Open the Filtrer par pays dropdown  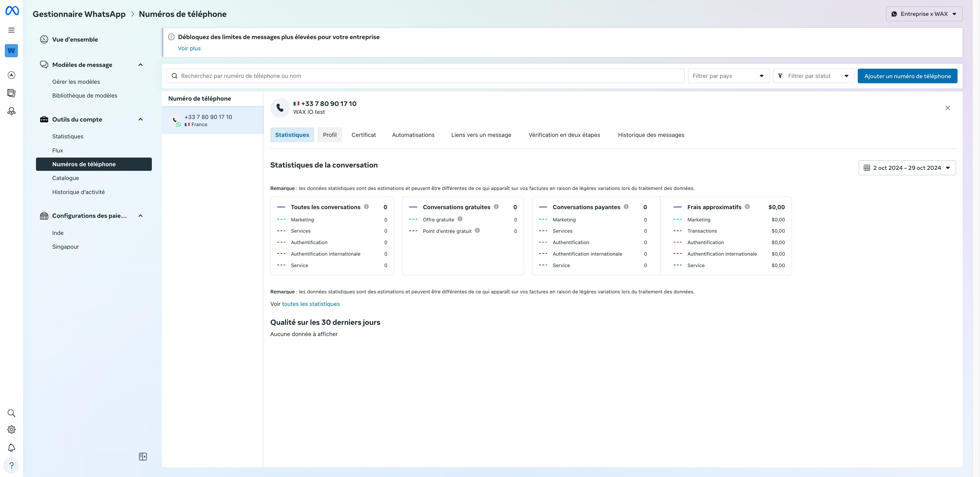728,76
